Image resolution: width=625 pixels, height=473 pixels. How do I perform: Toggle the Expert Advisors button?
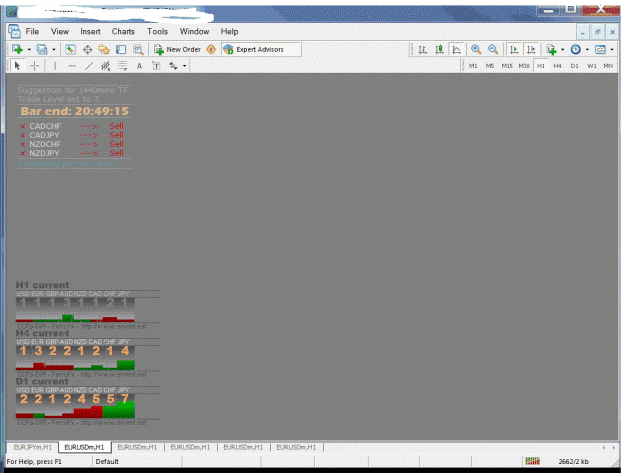click(260, 49)
